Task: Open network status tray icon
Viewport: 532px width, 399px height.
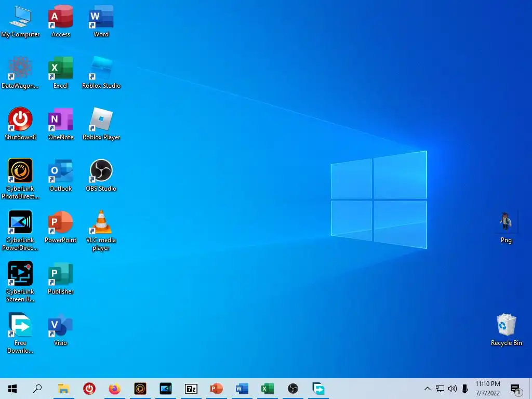Action: click(x=440, y=389)
